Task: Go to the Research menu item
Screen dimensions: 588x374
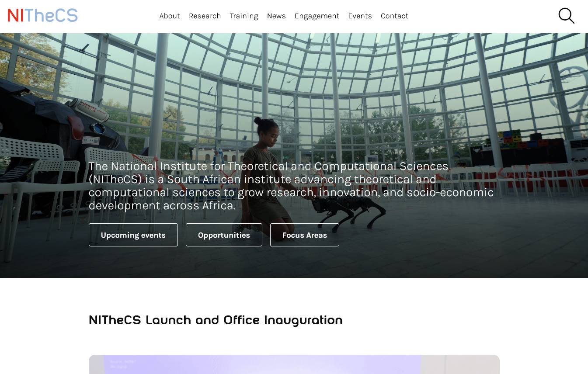Action: point(205,16)
